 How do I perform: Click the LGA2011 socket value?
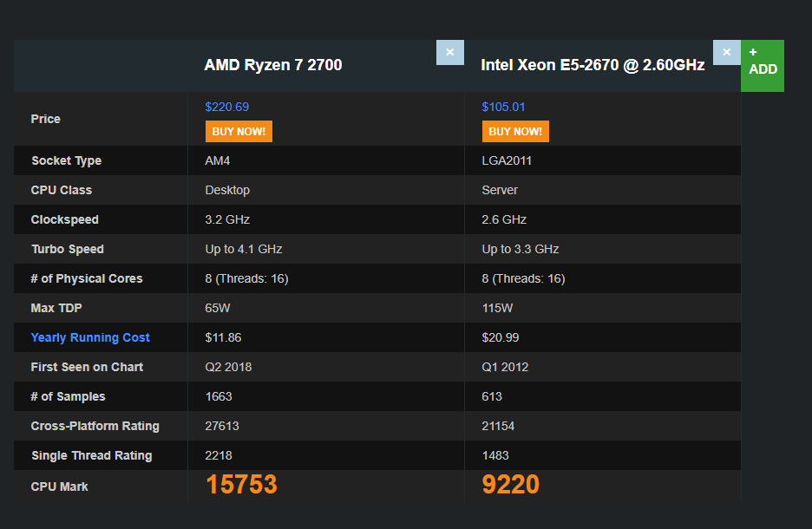point(507,161)
